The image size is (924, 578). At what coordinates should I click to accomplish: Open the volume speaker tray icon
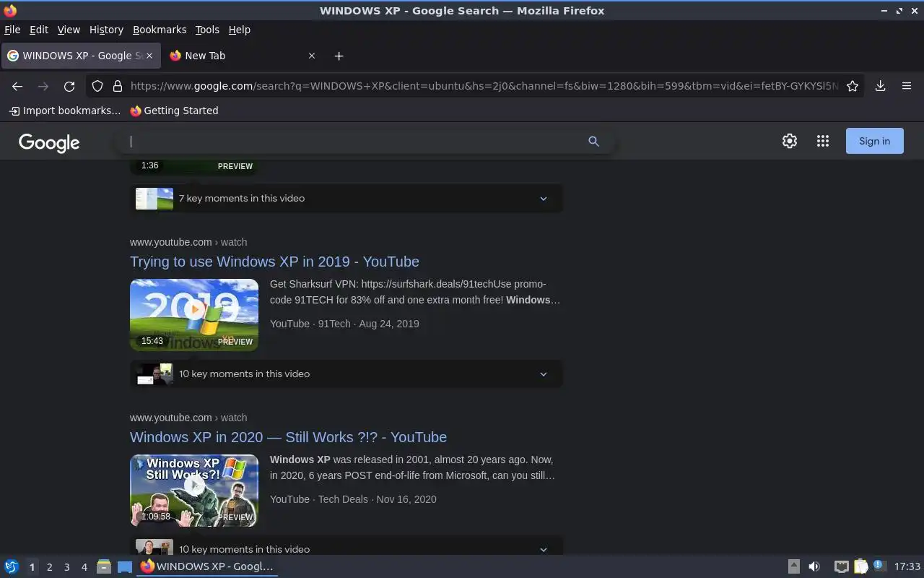tap(814, 566)
